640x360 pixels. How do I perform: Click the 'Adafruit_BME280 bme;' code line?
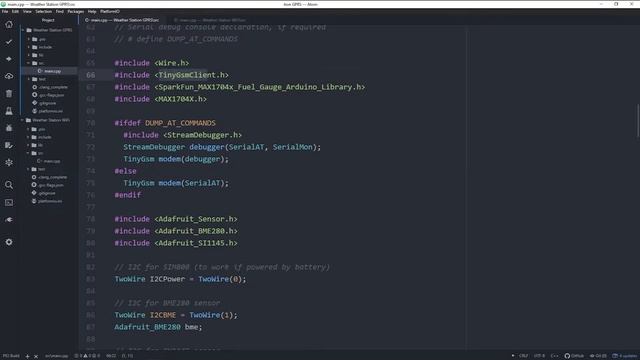(x=158, y=327)
